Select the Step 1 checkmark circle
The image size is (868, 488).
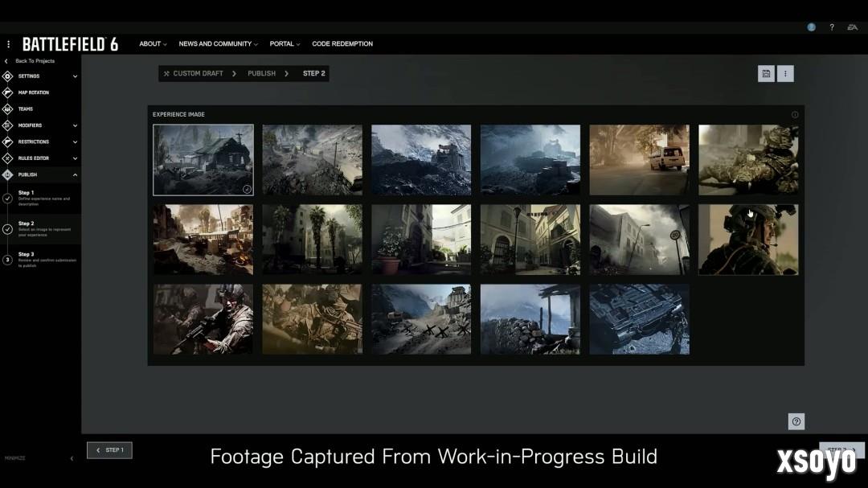[7, 198]
